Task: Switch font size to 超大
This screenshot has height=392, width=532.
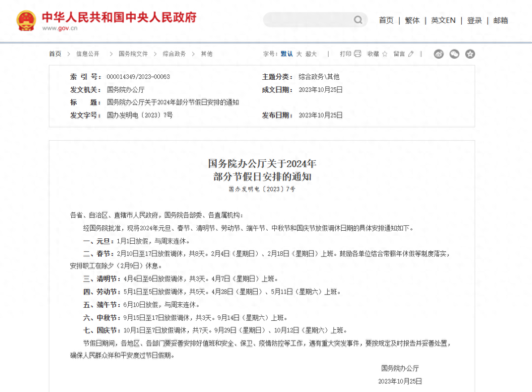Action: tap(311, 54)
